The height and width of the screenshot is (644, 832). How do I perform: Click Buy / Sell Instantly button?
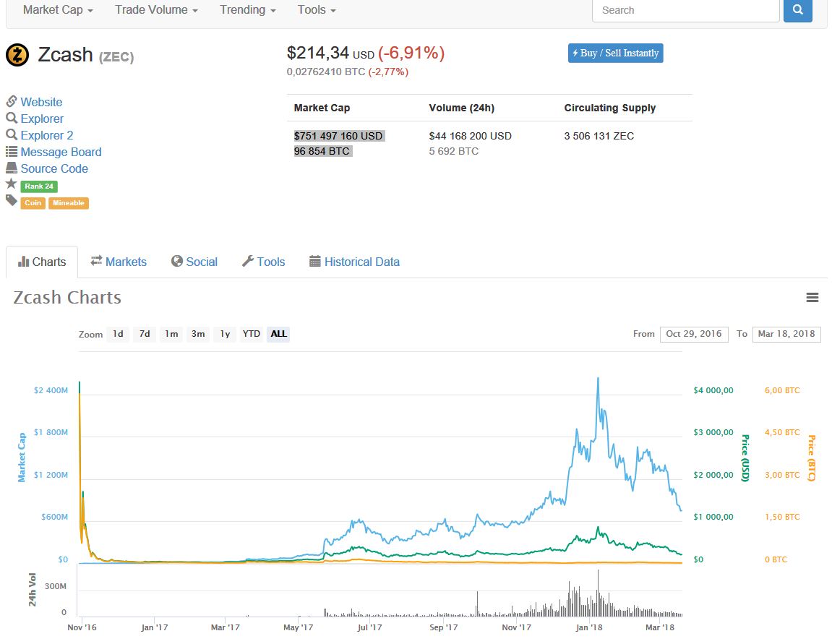[615, 53]
